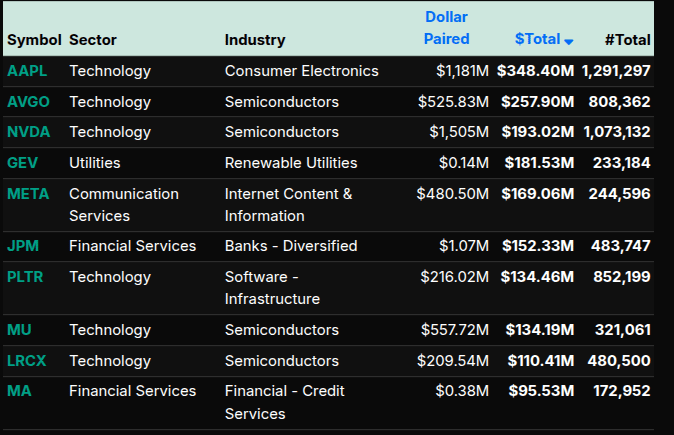Click the sort arrow beside $Total

569,41
